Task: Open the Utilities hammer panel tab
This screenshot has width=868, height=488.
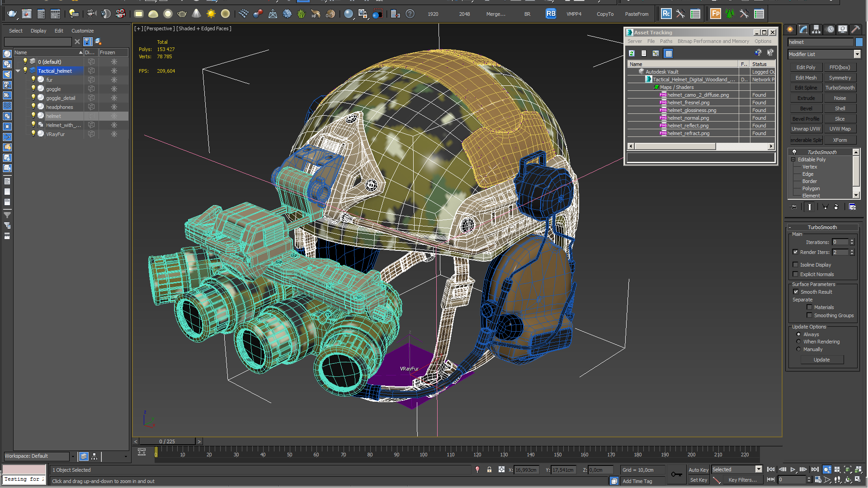Action: tap(855, 29)
